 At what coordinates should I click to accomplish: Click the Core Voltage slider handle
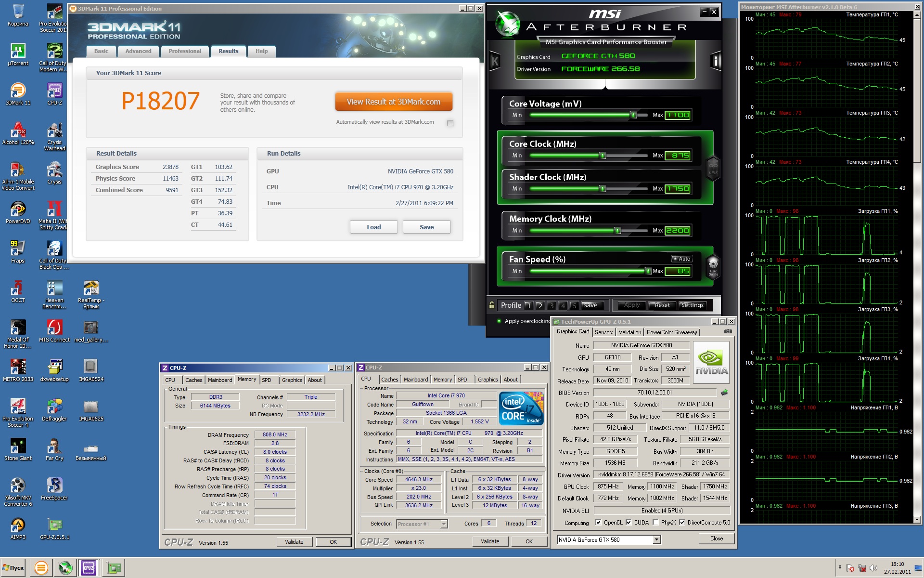[634, 115]
